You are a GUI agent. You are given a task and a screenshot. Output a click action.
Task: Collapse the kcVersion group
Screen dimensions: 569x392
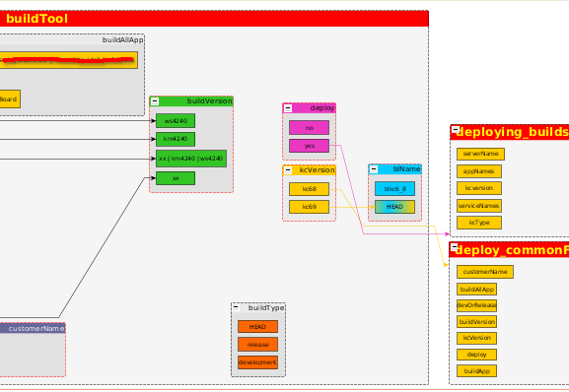tap(288, 170)
